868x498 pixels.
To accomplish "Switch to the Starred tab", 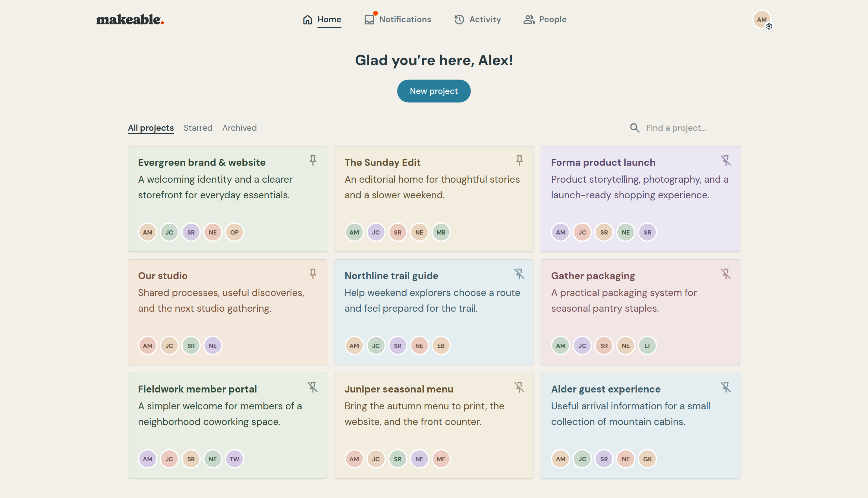I will [198, 128].
